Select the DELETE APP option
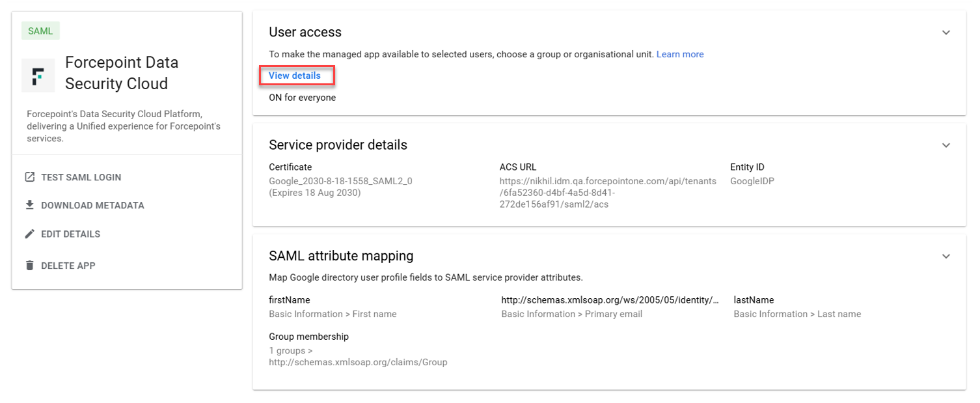 click(68, 266)
